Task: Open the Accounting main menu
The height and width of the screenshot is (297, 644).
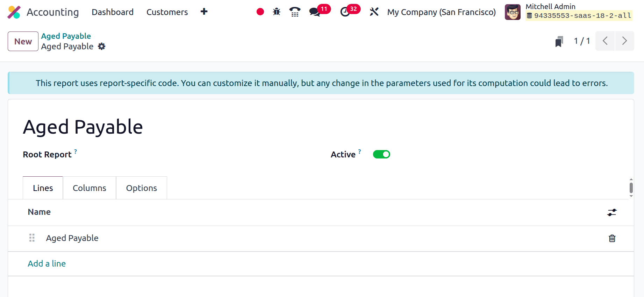Action: [53, 12]
